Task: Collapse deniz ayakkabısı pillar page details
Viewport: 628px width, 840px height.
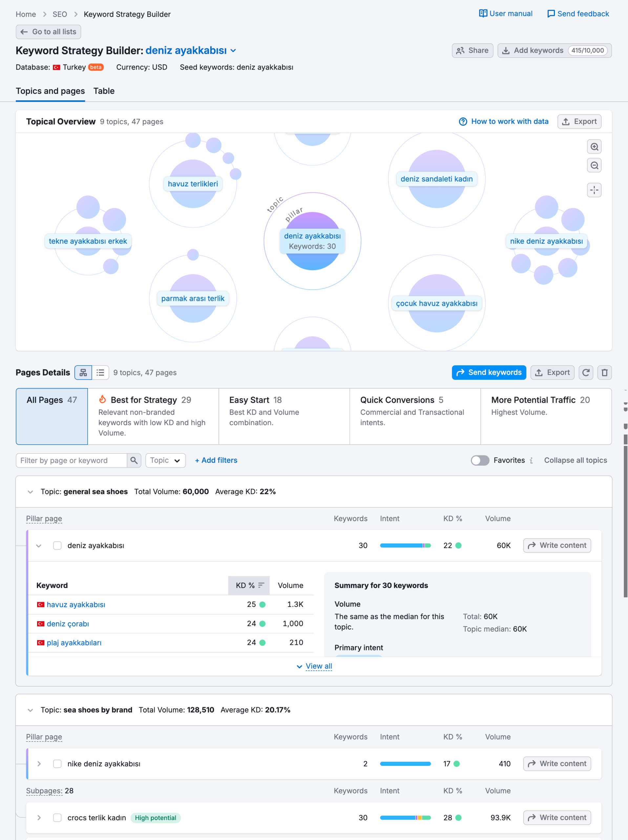Action: pos(39,546)
